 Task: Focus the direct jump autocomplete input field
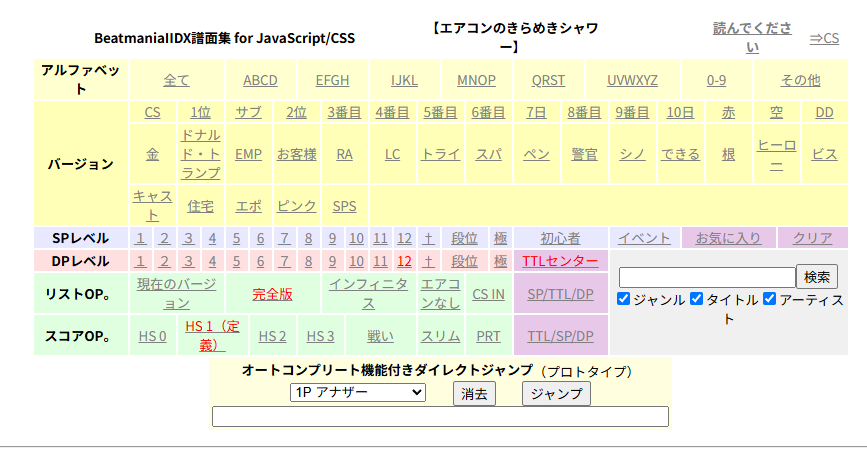[440, 417]
